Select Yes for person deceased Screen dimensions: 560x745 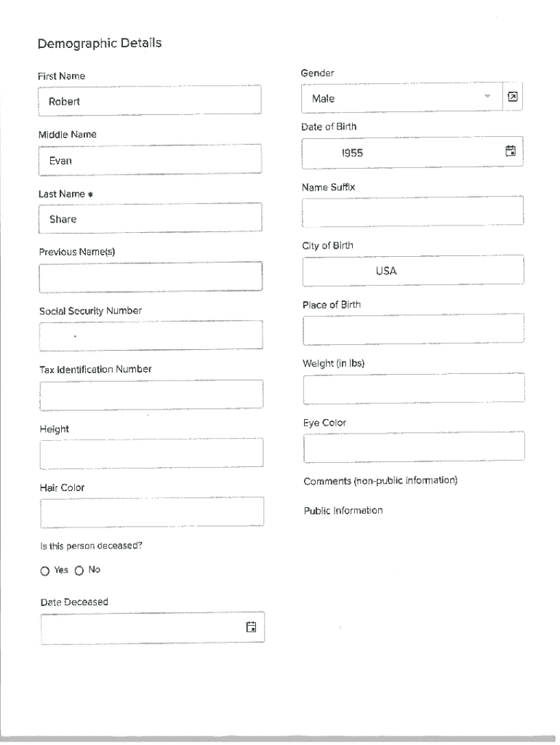45,571
